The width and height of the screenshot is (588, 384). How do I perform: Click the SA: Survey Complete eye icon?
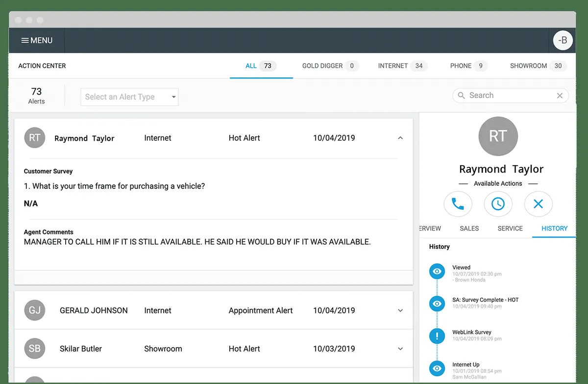pyautogui.click(x=437, y=304)
